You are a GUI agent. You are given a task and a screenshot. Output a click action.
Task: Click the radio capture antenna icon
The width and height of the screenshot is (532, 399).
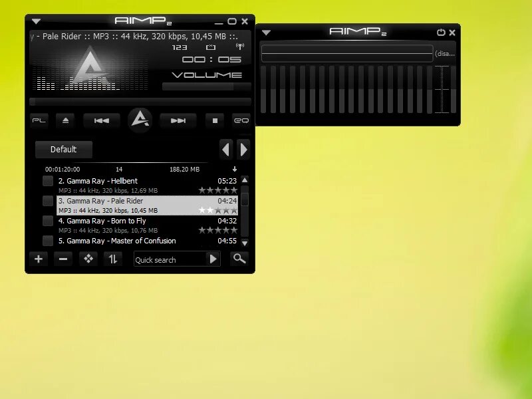pyautogui.click(x=240, y=47)
